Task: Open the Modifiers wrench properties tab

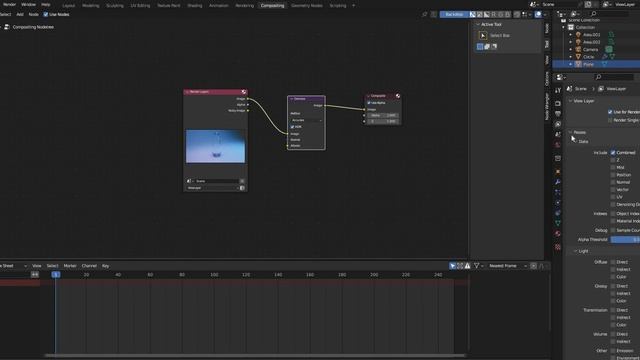Action: tap(558, 182)
